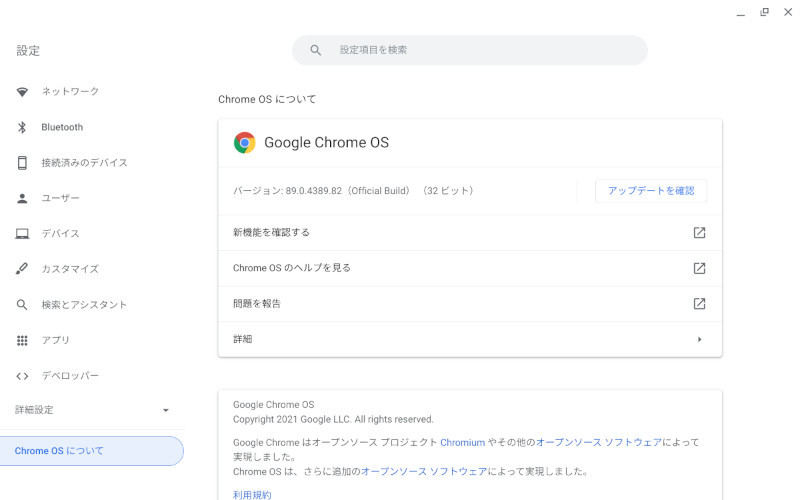This screenshot has height=500, width=800.
Task: Focus the 設定項目を検索 search field
Action: click(470, 50)
